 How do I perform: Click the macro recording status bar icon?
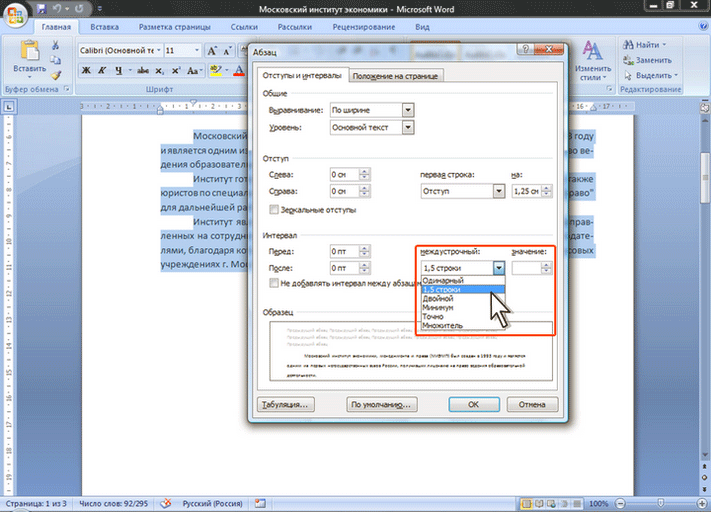[x=260, y=503]
